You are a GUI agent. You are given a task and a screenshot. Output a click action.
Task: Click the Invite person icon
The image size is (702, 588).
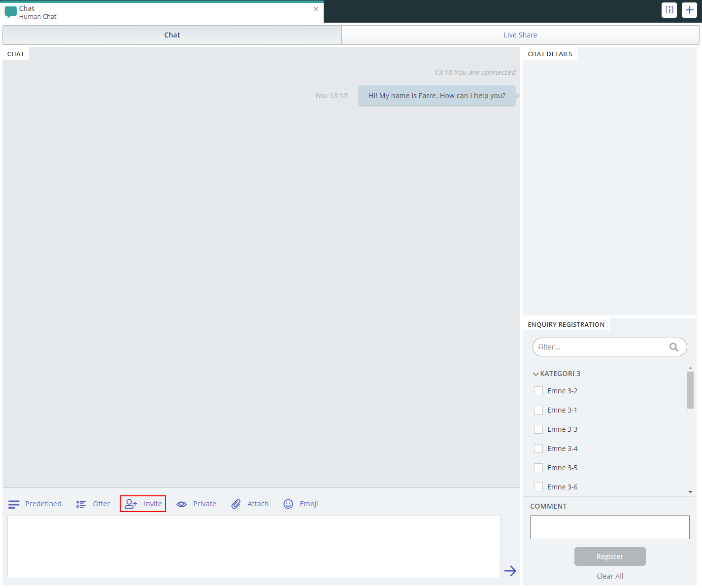[x=131, y=504]
